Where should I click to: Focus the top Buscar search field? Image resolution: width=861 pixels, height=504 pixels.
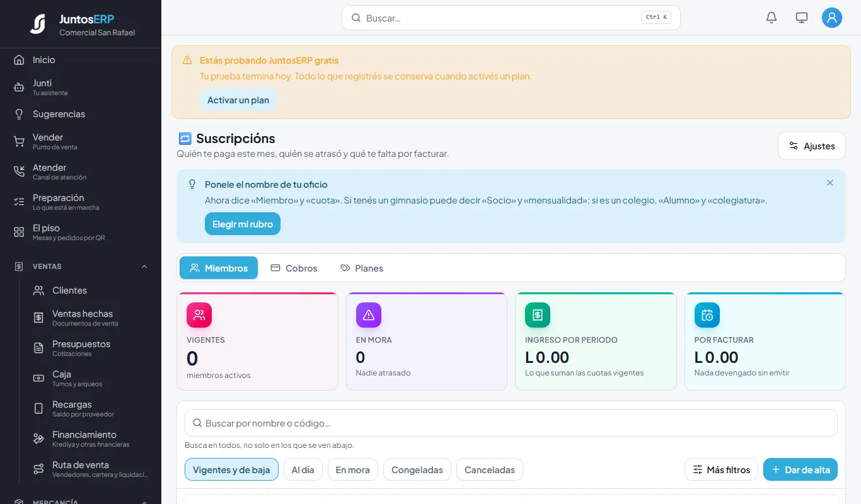tap(511, 18)
